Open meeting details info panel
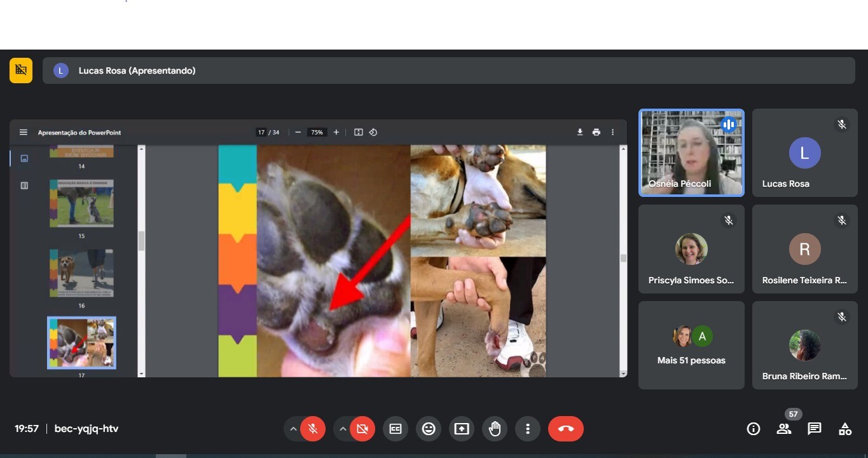 click(x=754, y=429)
